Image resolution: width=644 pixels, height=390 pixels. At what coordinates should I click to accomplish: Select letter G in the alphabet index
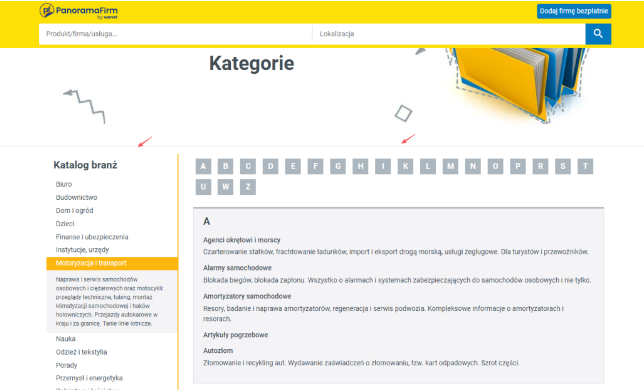pos(338,166)
